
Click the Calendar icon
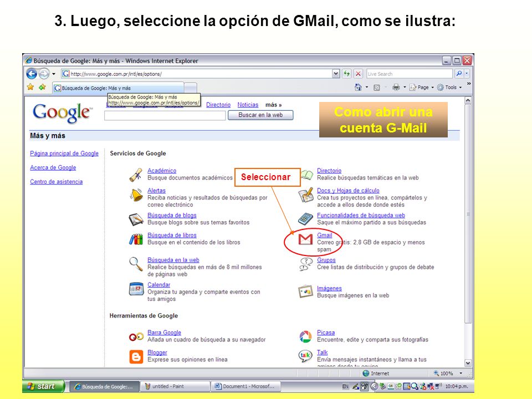coord(136,289)
